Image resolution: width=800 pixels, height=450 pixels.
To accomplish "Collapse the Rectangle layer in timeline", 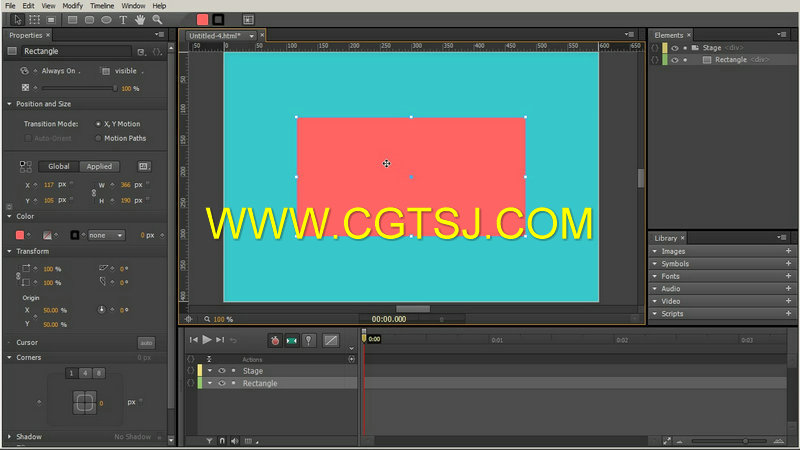I will pos(210,383).
